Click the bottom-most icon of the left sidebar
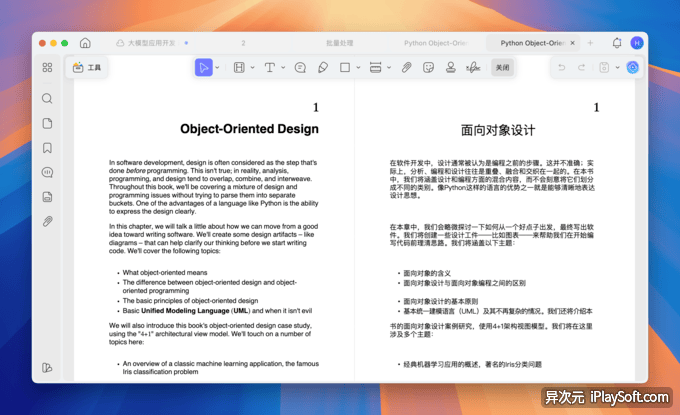Screen dimensions: 680x415 pos(47,368)
